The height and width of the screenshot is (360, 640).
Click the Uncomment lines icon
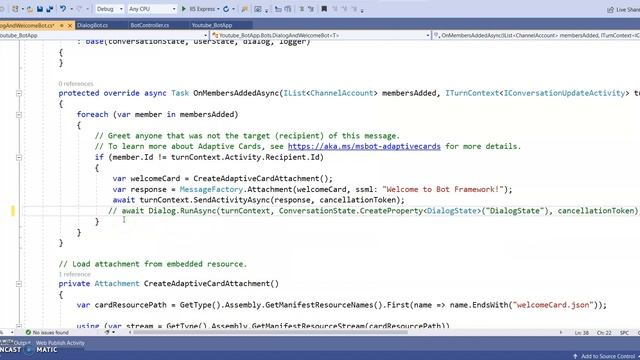coord(311,9)
